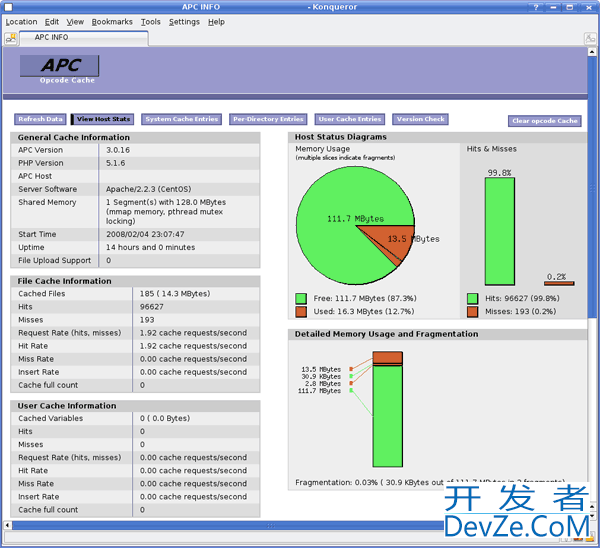The width and height of the screenshot is (600, 548).
Task: Click the horizontal scrollbar left arrow
Action: [x=7, y=525]
